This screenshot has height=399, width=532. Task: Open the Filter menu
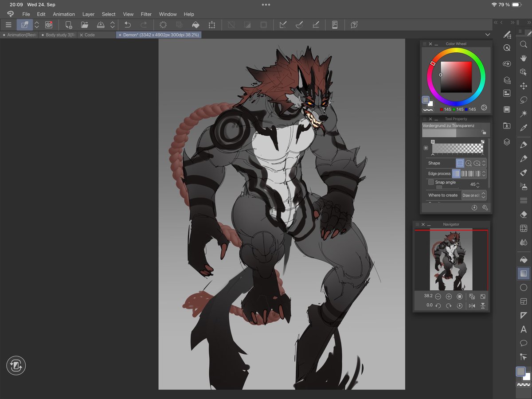[x=146, y=14]
